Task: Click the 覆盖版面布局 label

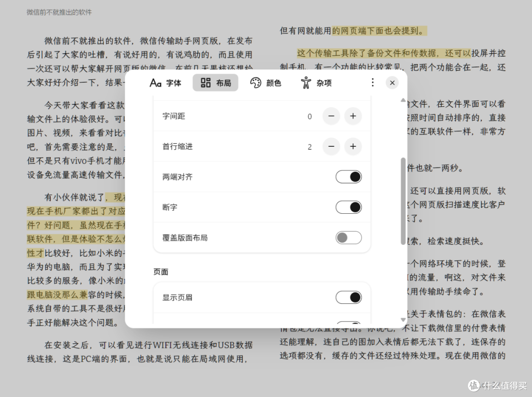Action: pos(185,237)
